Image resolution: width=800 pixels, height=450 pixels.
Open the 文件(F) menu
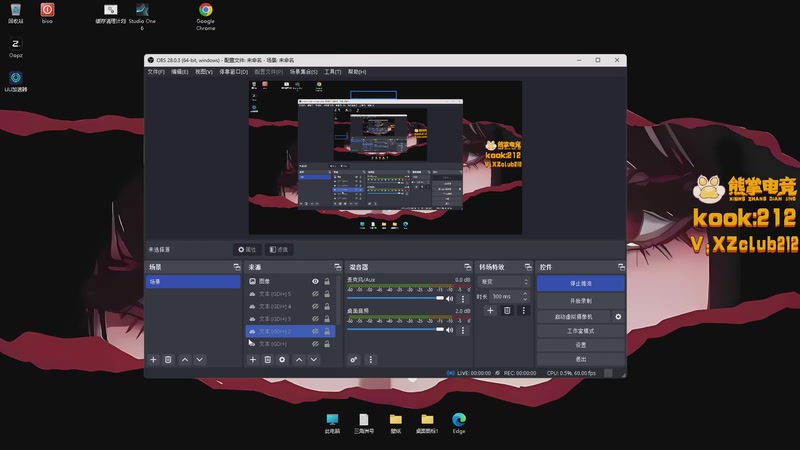coord(156,72)
